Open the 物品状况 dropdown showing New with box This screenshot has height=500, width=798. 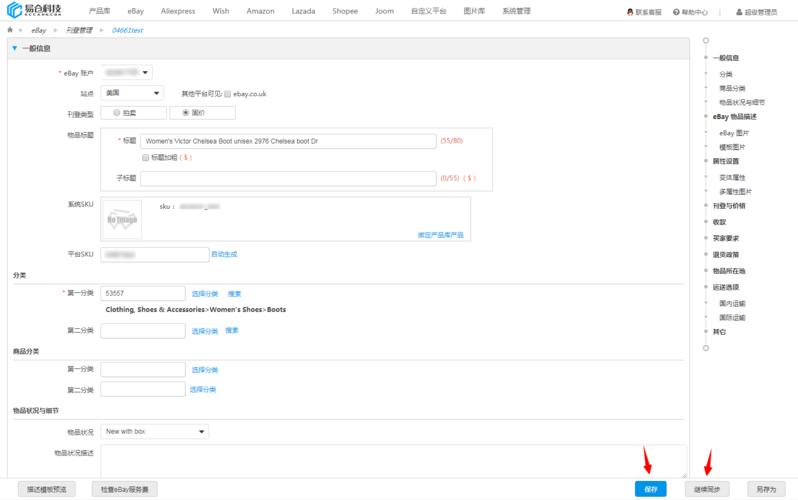click(x=154, y=431)
